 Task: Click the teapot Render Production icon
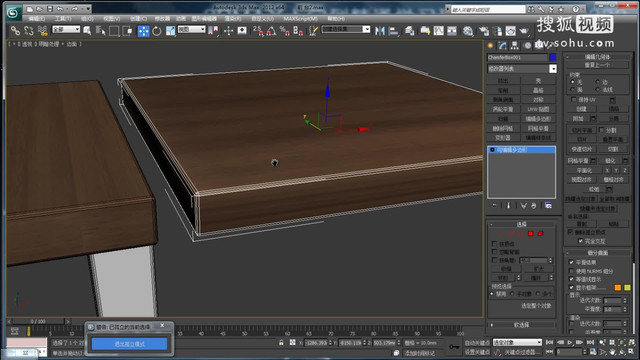coord(524,31)
